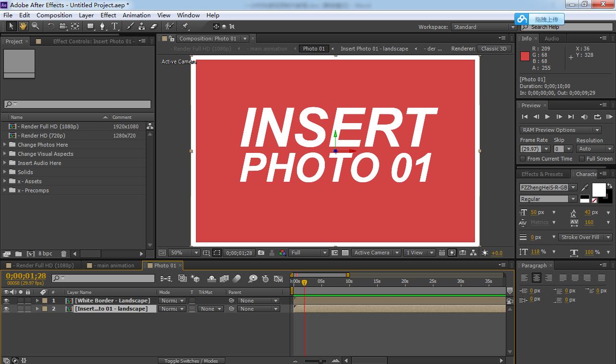616x364 pixels.
Task: Hide the White Border - Landscape layer
Action: click(x=6, y=301)
